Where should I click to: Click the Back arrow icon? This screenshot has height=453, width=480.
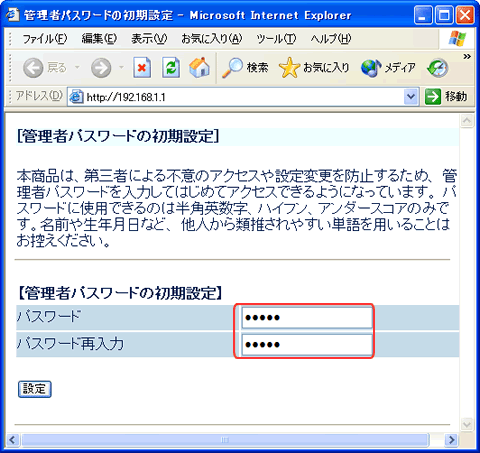tap(33, 68)
